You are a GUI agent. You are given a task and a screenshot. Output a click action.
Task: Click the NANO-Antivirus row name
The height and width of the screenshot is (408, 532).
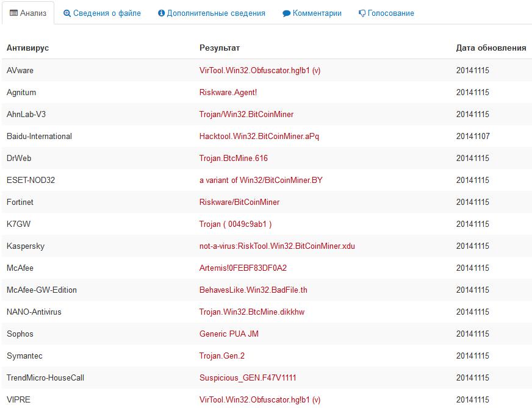point(34,312)
